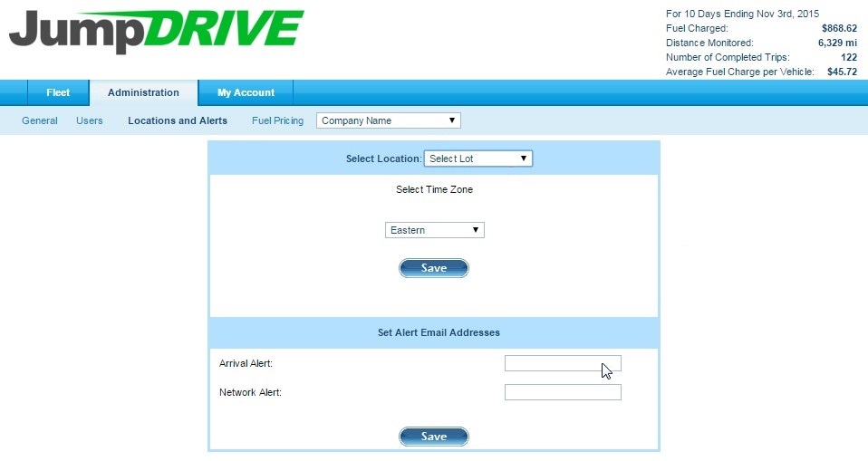Click the 'Select Time Zone' label
The width and height of the screenshot is (868, 461).
click(435, 189)
